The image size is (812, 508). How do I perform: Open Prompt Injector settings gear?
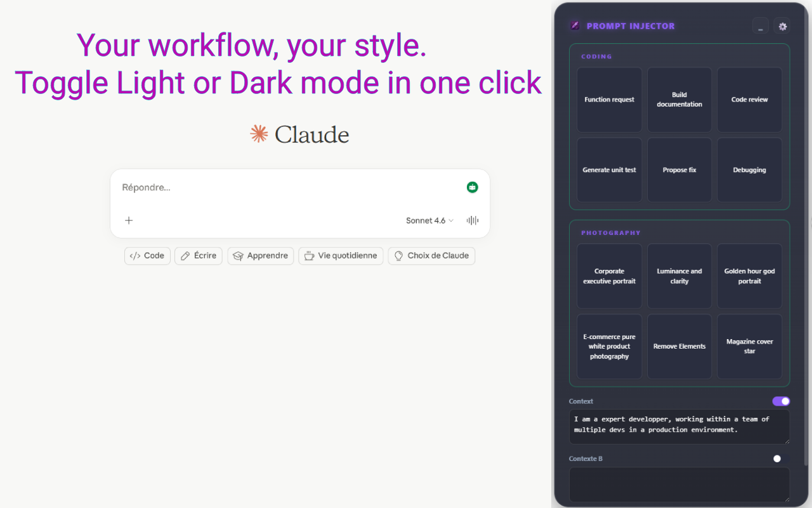782,26
